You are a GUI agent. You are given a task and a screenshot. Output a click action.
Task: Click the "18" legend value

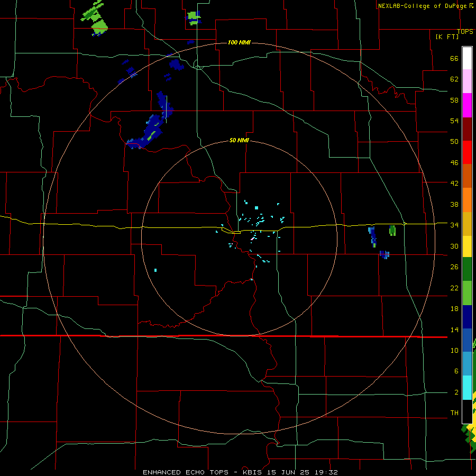454,309
